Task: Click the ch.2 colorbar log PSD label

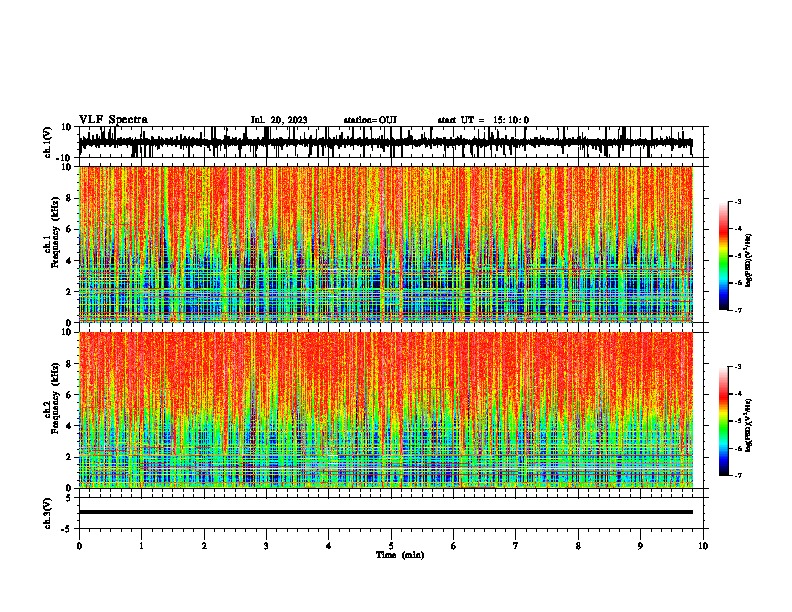Action: point(748,426)
